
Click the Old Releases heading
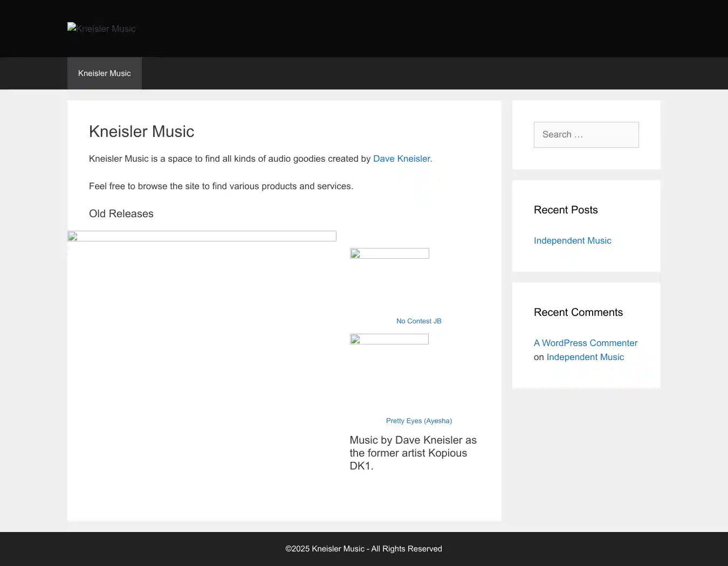(x=121, y=213)
